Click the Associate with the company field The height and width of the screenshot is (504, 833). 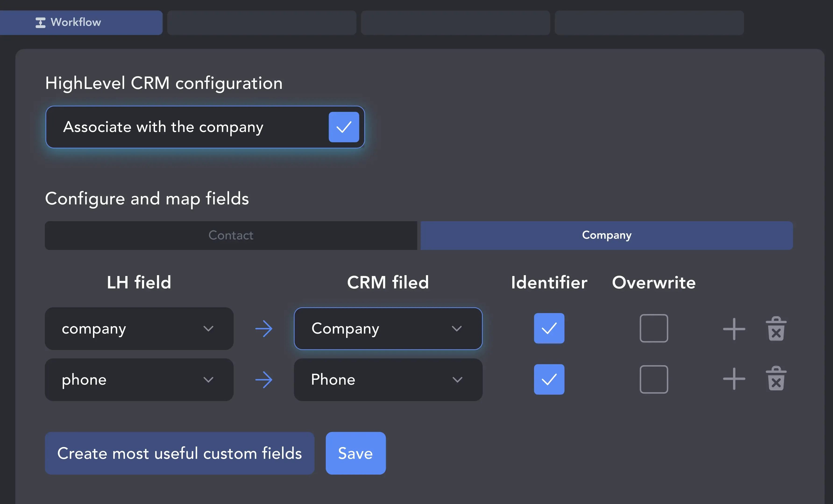click(205, 127)
